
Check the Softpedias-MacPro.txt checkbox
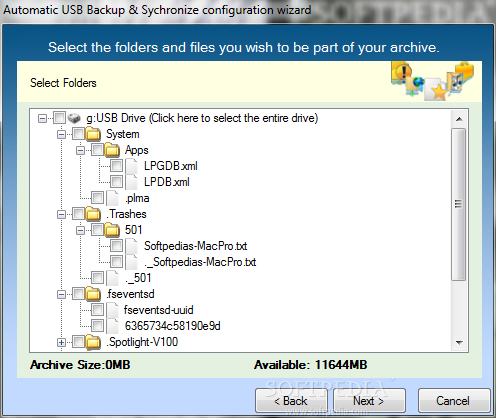pos(116,246)
